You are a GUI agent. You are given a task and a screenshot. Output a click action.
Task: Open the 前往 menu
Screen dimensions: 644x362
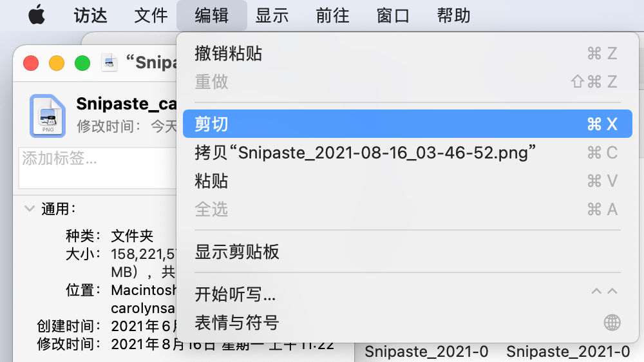pyautogui.click(x=332, y=15)
